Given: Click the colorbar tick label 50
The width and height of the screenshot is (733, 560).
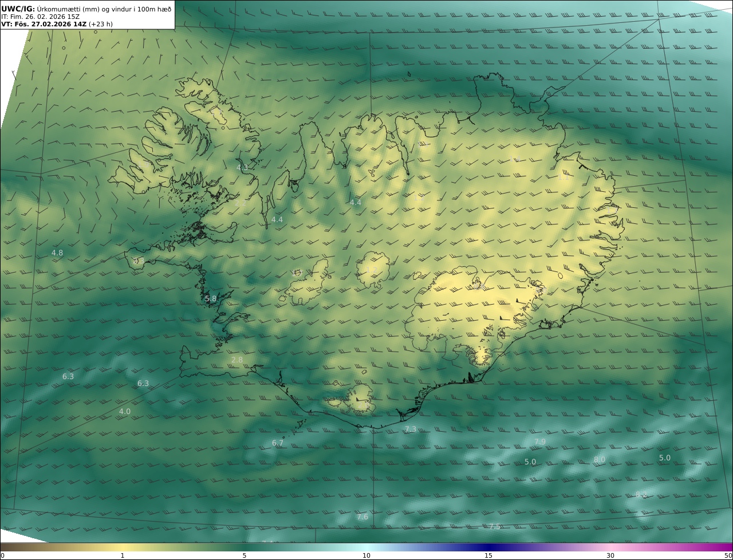Looking at the screenshot, I should tap(728, 555).
